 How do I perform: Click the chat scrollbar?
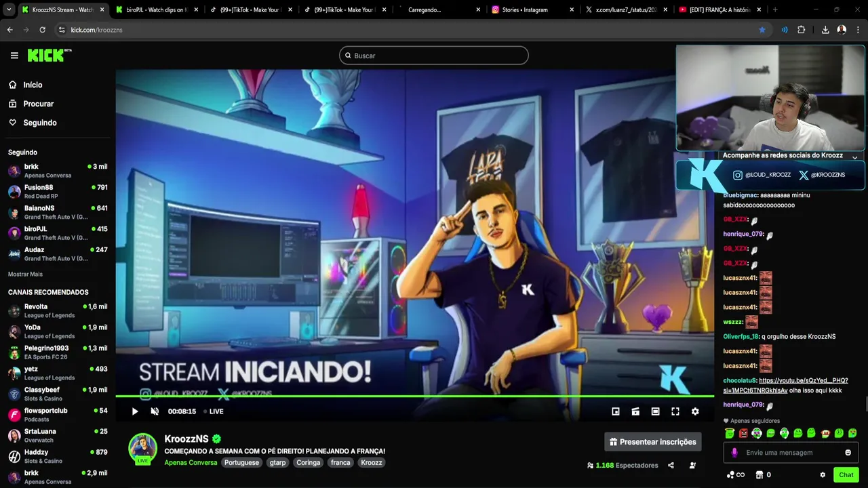pyautogui.click(x=865, y=403)
